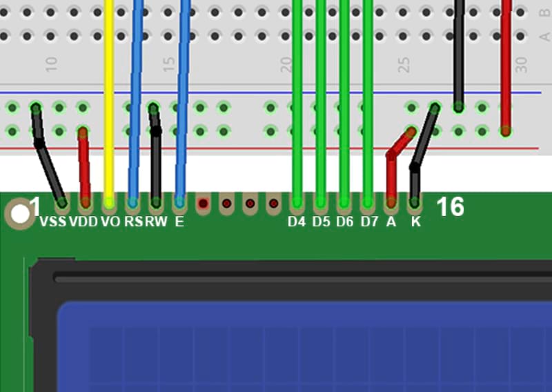Click the breadboard row A label
This screenshot has width=552, height=392.
point(544,37)
